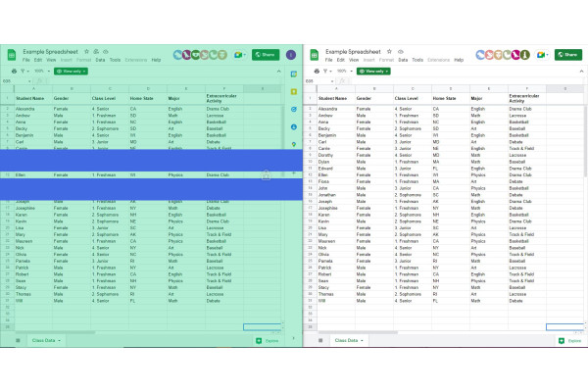Click Share button in green-tinted window

[266, 55]
